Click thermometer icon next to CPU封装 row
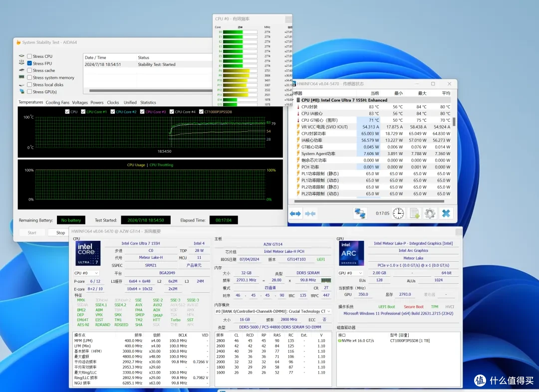Screen dimensions: 539x392 298,107
